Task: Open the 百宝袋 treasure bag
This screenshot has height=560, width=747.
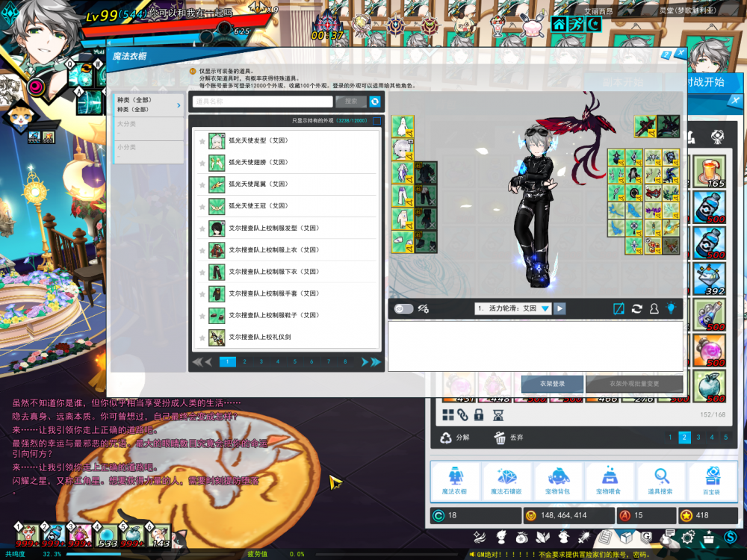Action: click(712, 480)
